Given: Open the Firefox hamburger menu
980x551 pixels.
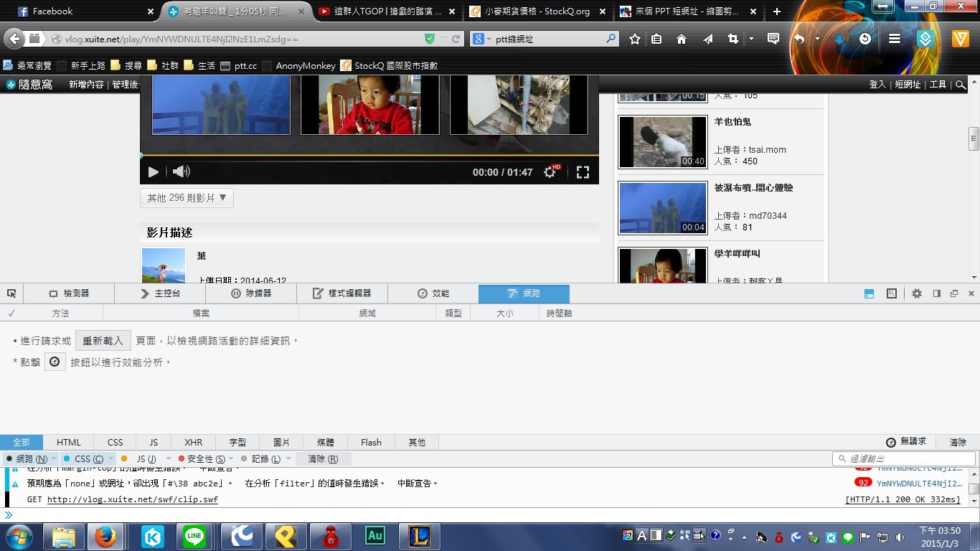Looking at the screenshot, I should point(894,39).
